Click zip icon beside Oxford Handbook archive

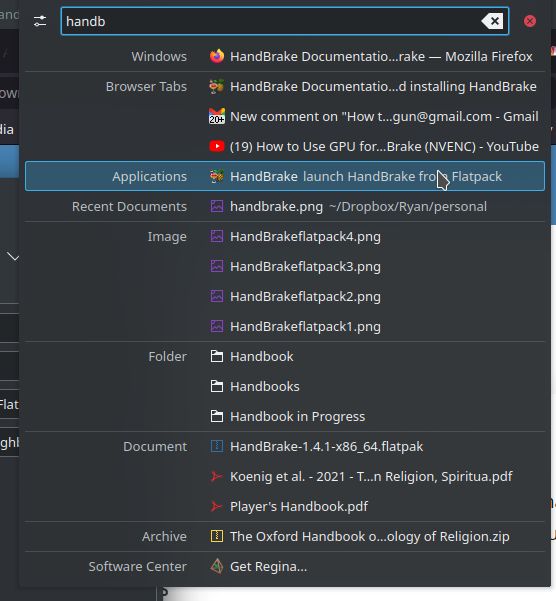tap(217, 536)
